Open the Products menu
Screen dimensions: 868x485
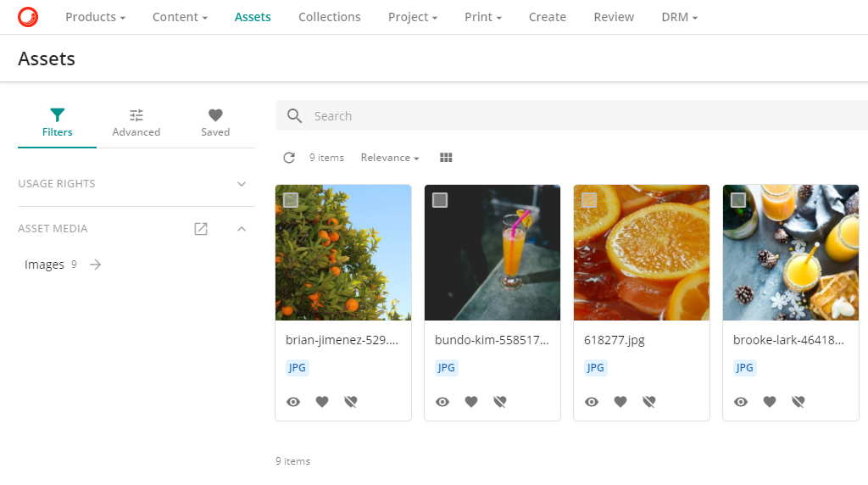point(95,17)
